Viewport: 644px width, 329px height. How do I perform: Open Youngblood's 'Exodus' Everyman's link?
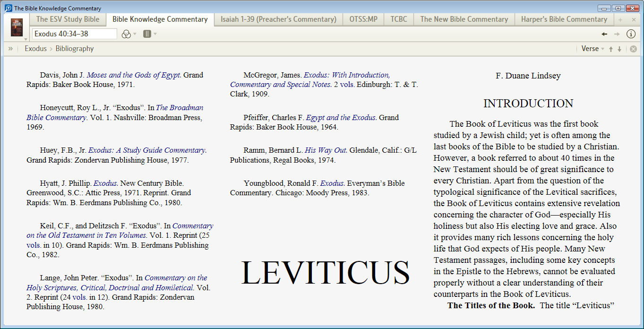332,183
